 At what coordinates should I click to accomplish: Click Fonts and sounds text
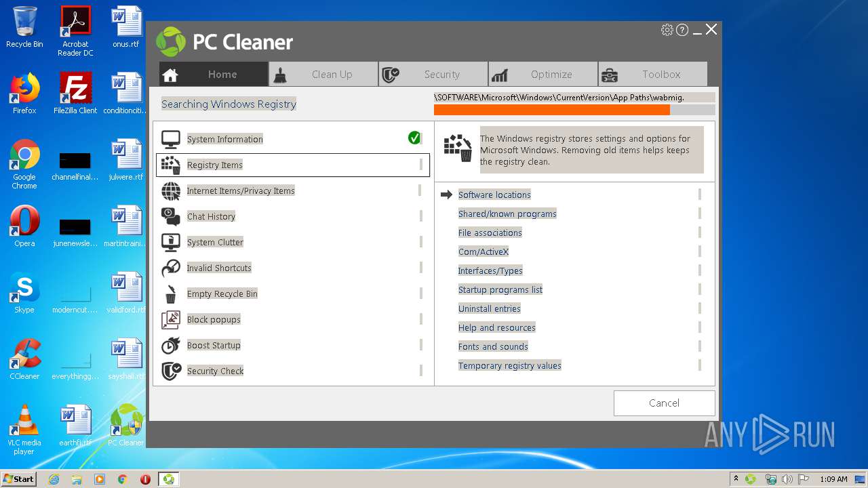(493, 346)
